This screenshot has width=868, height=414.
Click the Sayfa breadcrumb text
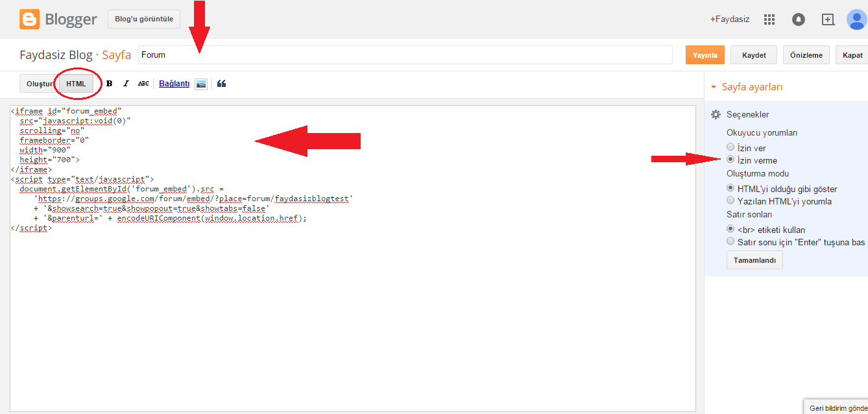(x=117, y=55)
